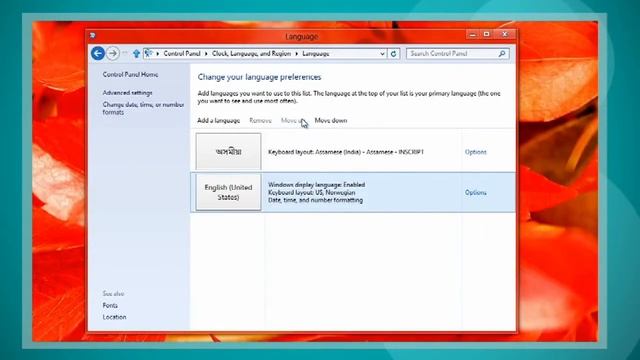Click the Change your language preferences heading
This screenshot has height=360, width=640.
click(x=259, y=77)
